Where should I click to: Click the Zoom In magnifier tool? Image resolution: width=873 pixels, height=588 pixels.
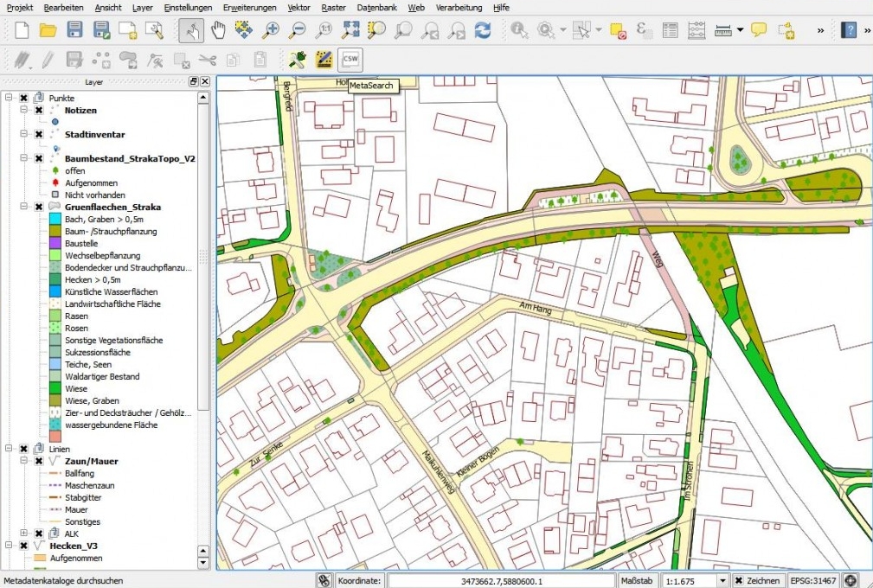click(271, 30)
